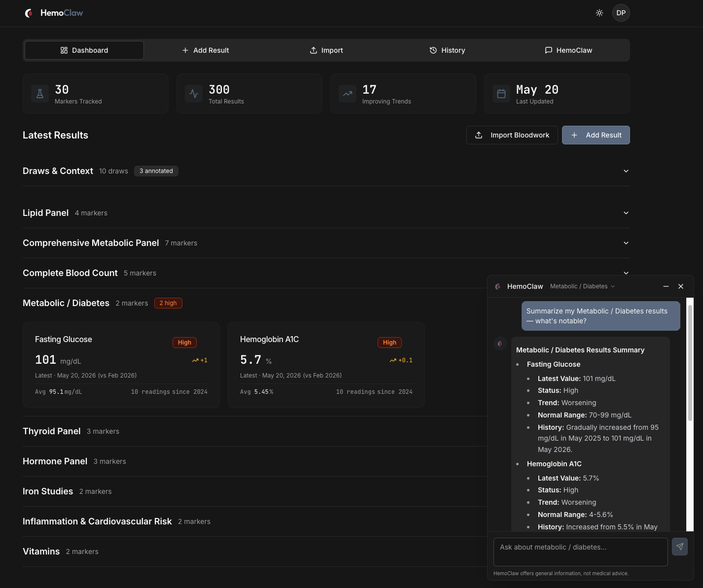703x588 pixels.
Task: Click the 'Summarize my Metabolic / Diabetes results' message
Action: click(x=601, y=316)
